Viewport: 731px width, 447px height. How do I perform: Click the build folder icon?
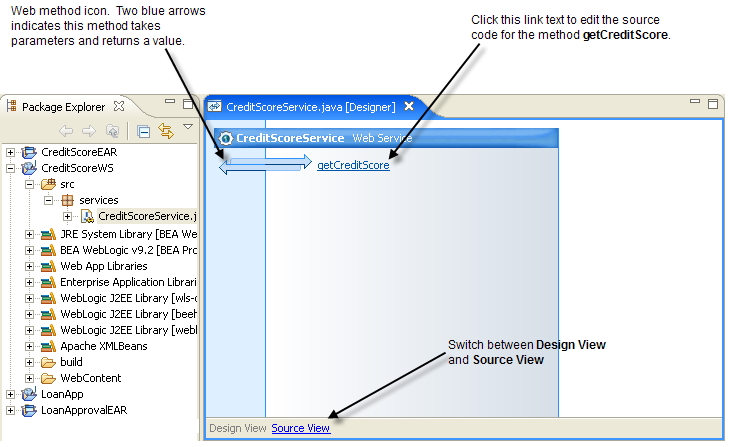[48, 362]
